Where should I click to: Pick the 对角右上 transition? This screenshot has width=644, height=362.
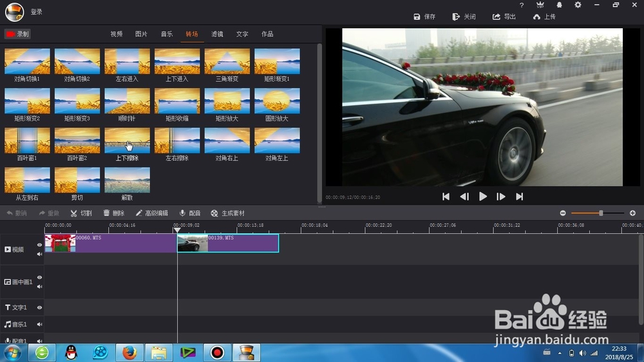pyautogui.click(x=227, y=140)
